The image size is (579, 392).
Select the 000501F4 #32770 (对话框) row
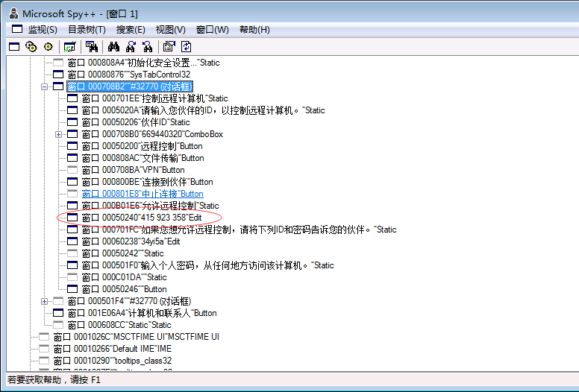pos(129,301)
